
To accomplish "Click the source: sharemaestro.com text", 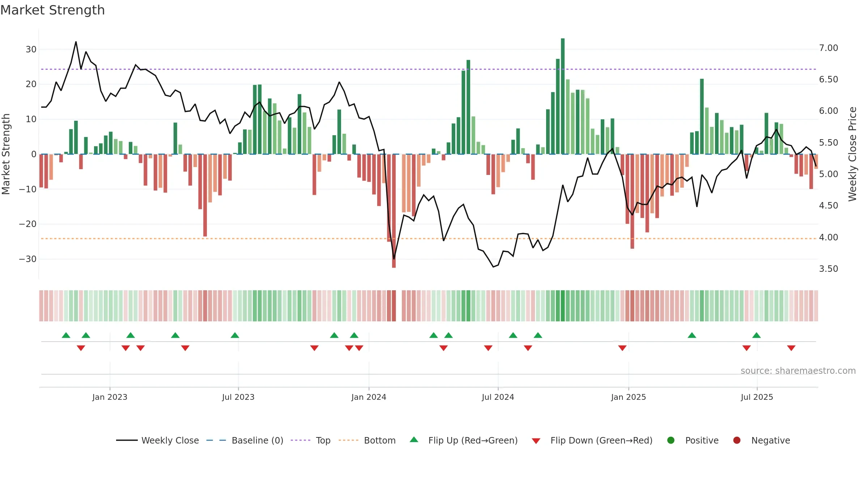I will tap(798, 371).
